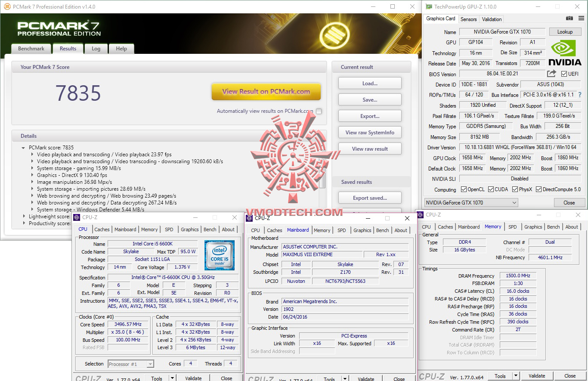Click the Intel Core i5 badge in CPU-Z
This screenshot has height=381, width=588.
(x=220, y=254)
